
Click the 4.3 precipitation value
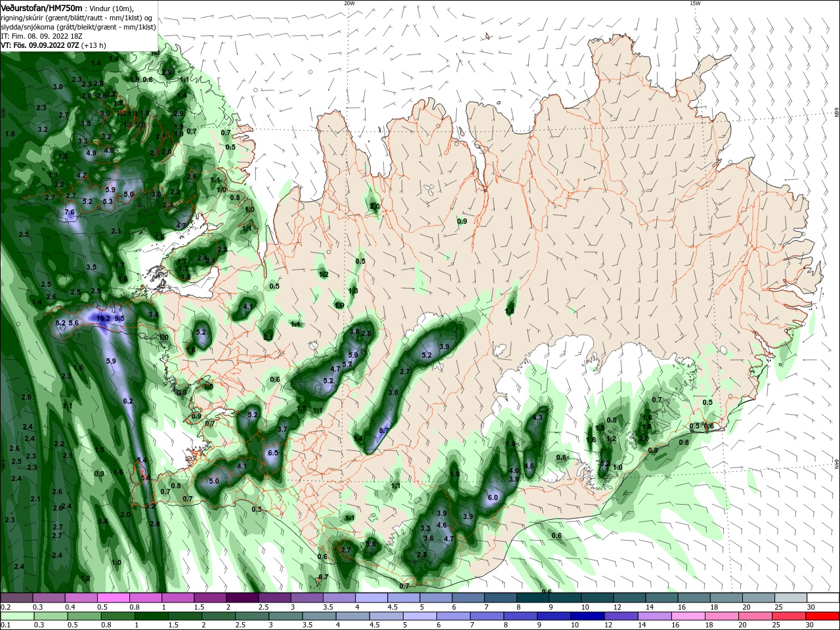tap(539, 417)
